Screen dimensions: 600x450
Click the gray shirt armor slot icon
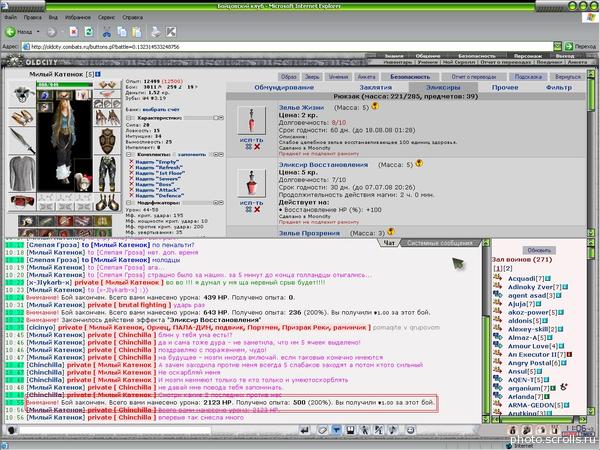22,174
